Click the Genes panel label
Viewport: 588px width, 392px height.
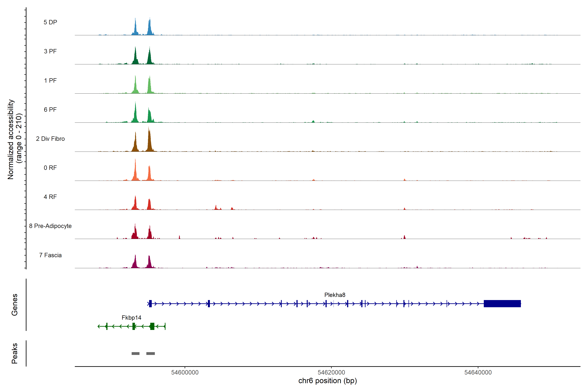[15, 304]
